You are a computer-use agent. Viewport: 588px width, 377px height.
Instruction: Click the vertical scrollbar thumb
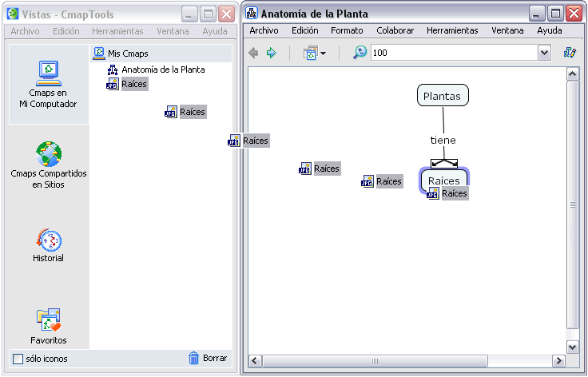point(572,204)
